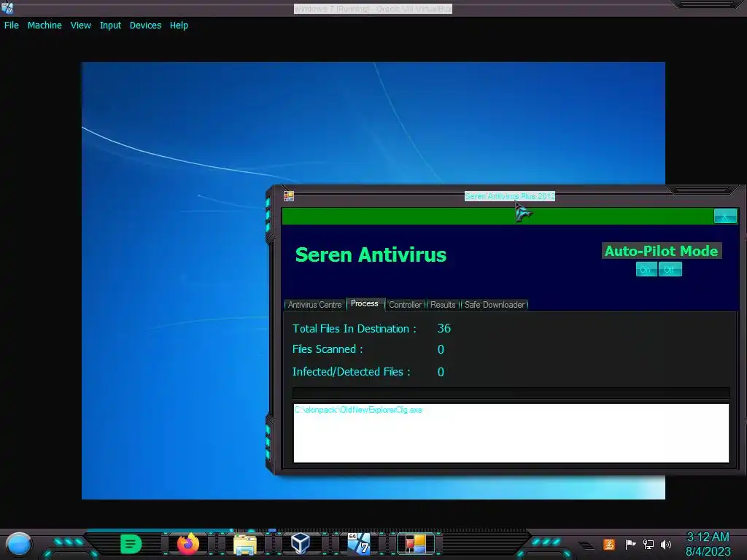
Task: Switch to the Antivirus Centre tab
Action: (x=314, y=305)
